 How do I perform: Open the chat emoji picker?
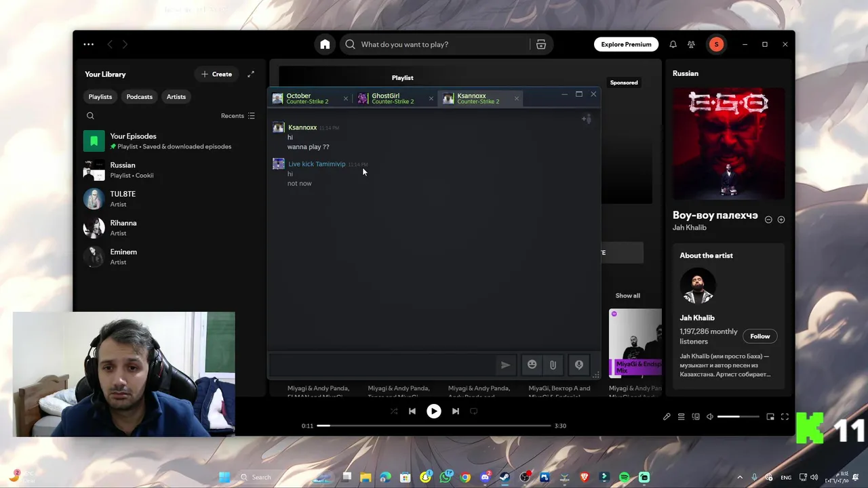(532, 365)
